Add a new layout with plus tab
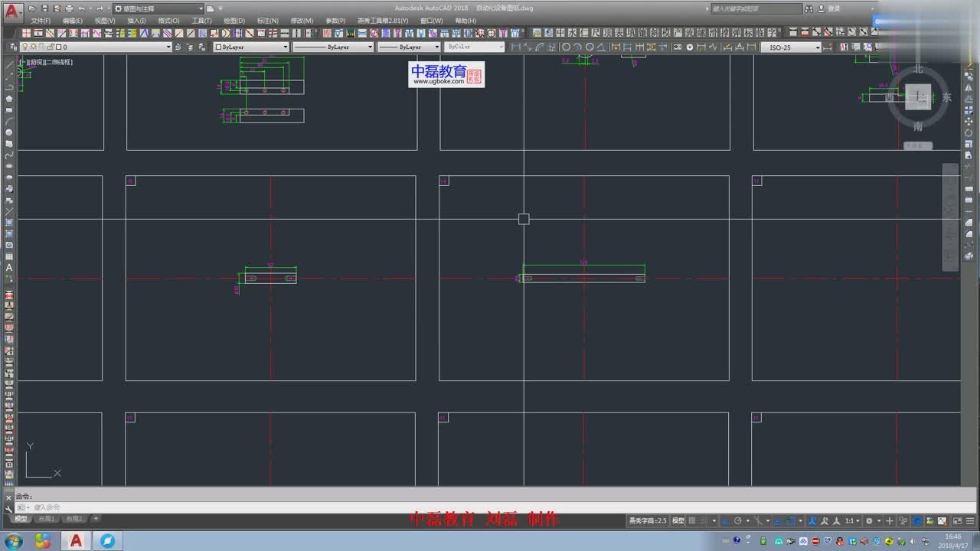The width and height of the screenshot is (980, 551). [x=96, y=518]
